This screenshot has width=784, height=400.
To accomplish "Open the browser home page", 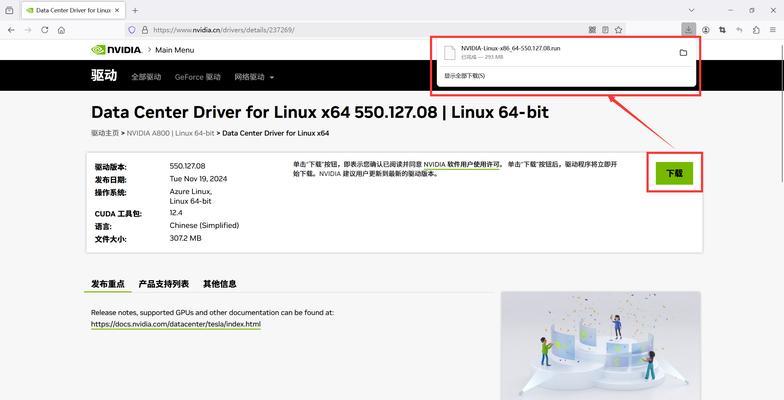I will [61, 30].
